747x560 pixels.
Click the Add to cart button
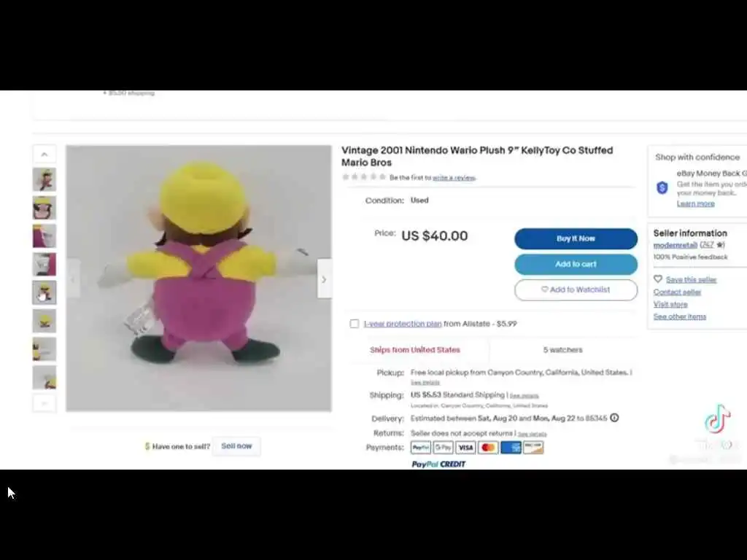pos(576,264)
